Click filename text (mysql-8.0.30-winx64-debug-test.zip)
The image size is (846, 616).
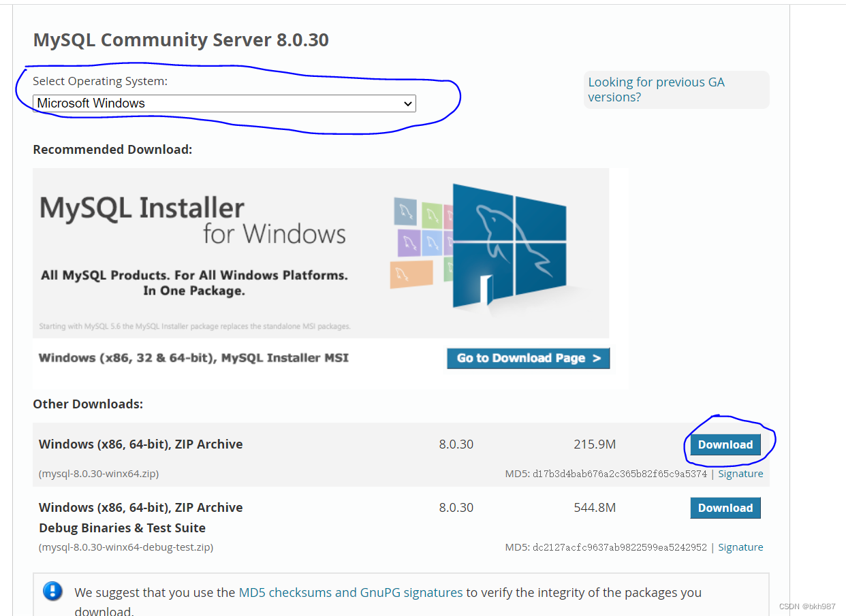click(126, 547)
